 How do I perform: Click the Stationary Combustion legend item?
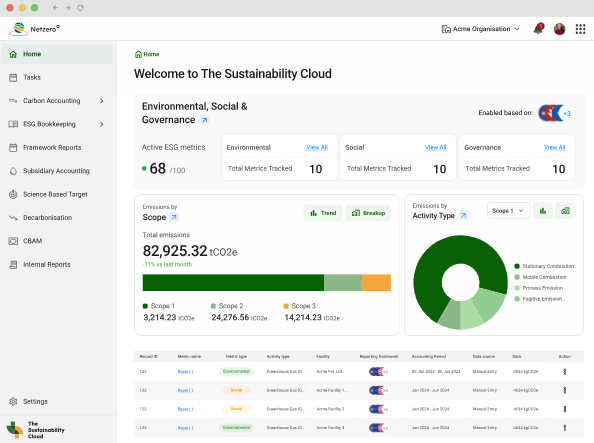(544, 266)
